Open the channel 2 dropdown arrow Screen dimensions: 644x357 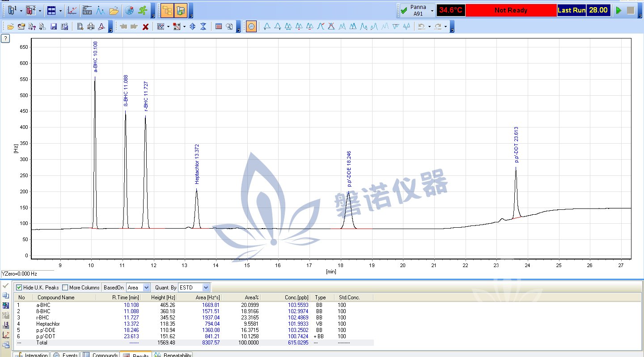tap(39, 10)
